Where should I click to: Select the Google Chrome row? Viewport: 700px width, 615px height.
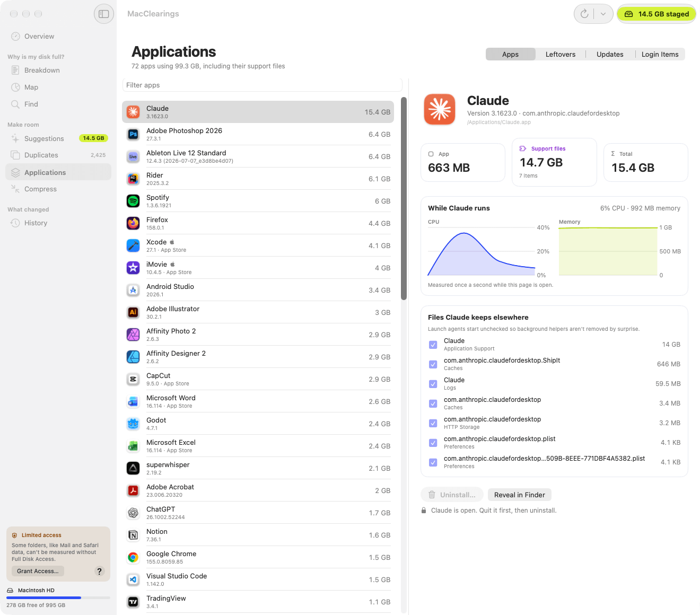point(258,557)
